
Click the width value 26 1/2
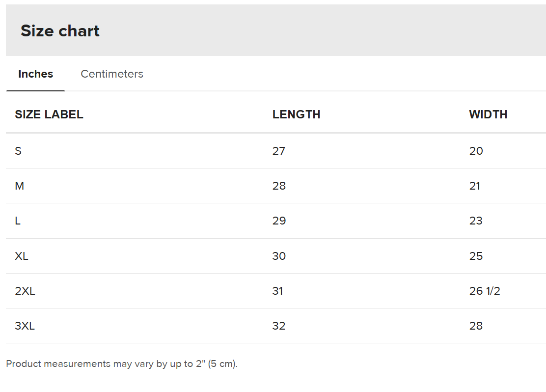pos(485,291)
